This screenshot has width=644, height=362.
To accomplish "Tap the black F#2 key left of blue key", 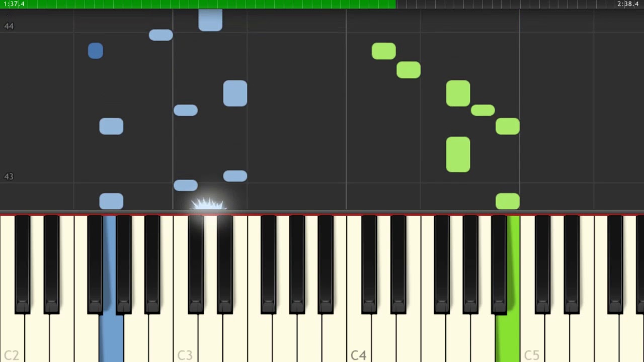I will (x=95, y=264).
